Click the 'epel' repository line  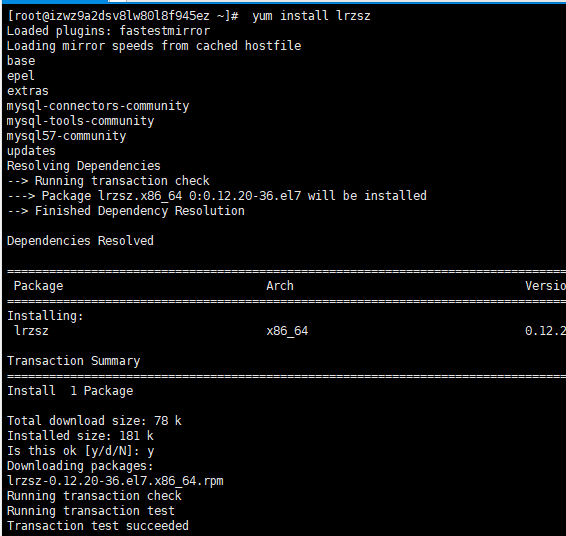(21, 76)
